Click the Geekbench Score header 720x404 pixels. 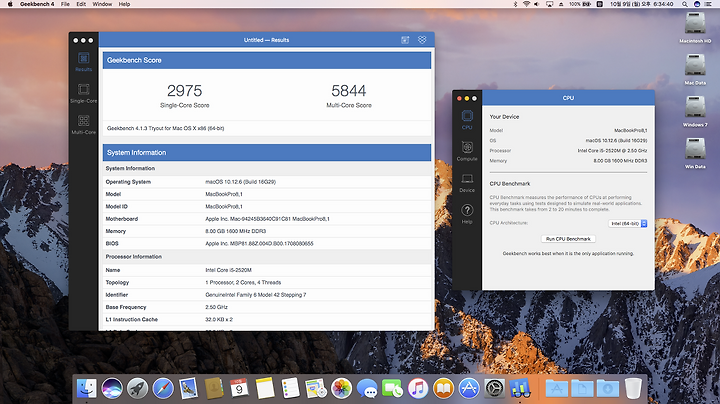click(267, 60)
